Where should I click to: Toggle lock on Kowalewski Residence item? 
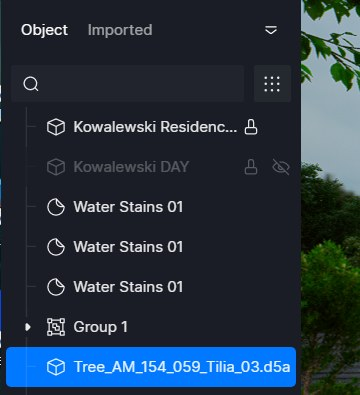[251, 127]
